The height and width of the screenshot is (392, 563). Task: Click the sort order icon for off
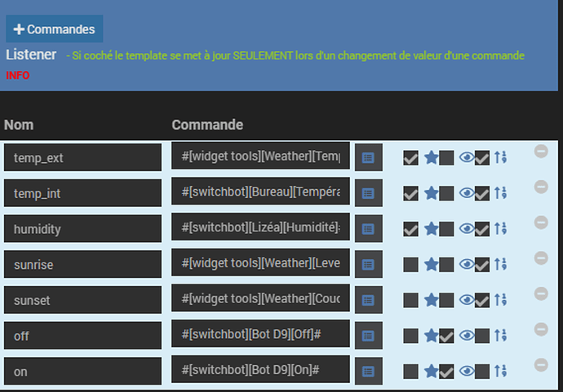point(500,335)
